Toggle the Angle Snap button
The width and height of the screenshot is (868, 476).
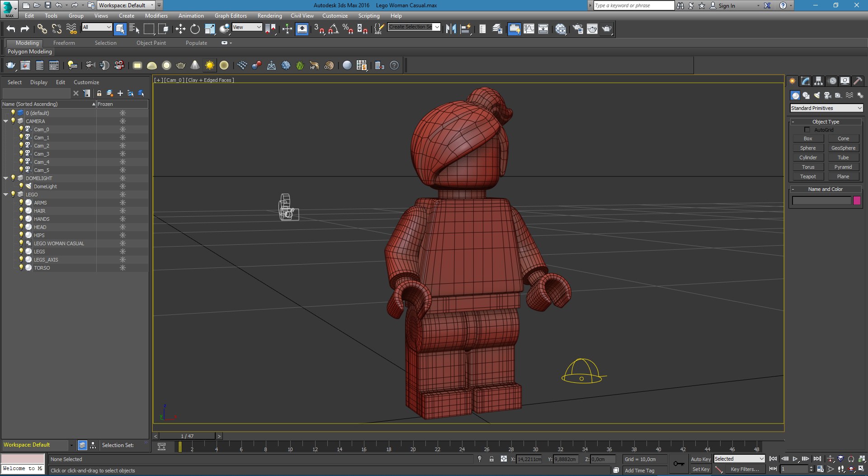tap(333, 29)
